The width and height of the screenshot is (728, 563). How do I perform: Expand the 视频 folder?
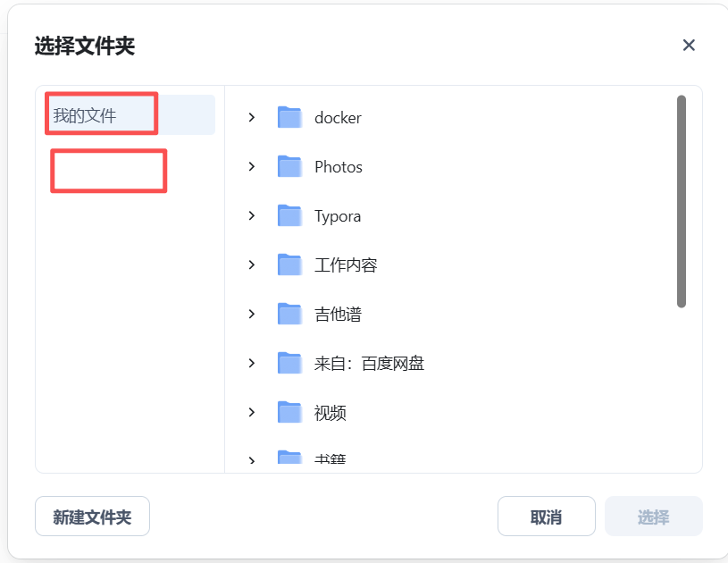(x=252, y=412)
